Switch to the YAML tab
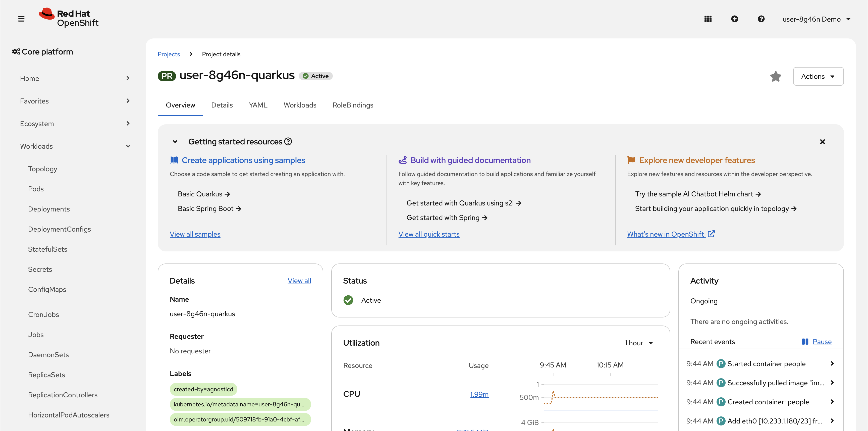The width and height of the screenshot is (868, 431). coord(258,105)
